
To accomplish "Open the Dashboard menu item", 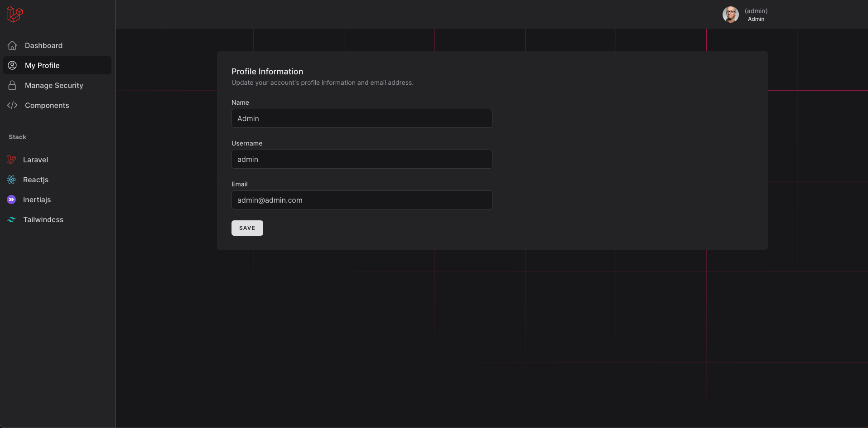I will point(44,45).
